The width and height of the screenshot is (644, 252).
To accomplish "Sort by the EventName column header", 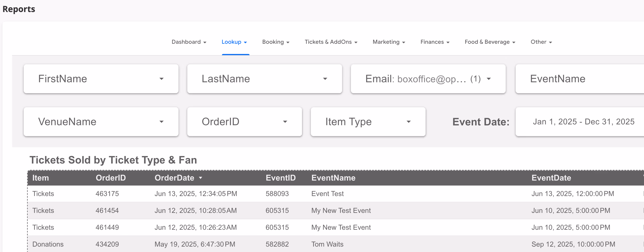I will coord(333,178).
